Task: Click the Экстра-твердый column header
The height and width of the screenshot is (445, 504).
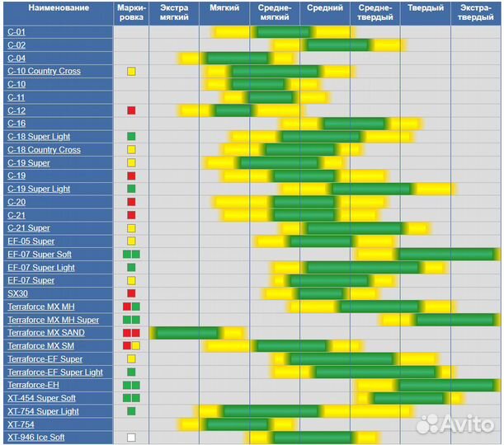Action: (x=475, y=12)
